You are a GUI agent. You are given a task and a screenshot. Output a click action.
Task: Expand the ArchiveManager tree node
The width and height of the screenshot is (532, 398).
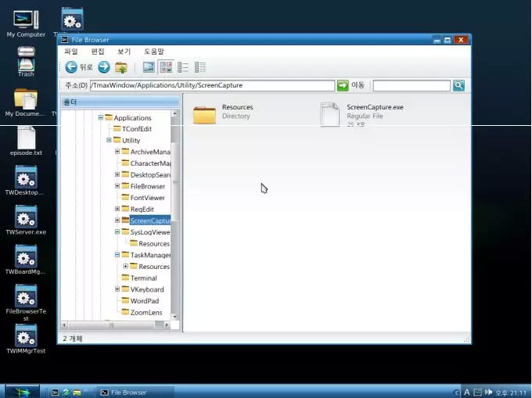(117, 152)
